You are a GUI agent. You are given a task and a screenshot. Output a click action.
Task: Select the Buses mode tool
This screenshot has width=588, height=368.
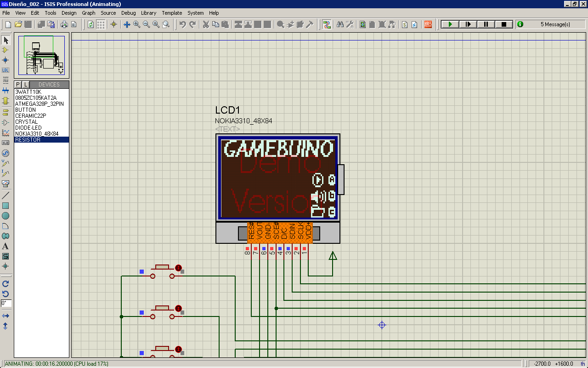click(6, 91)
